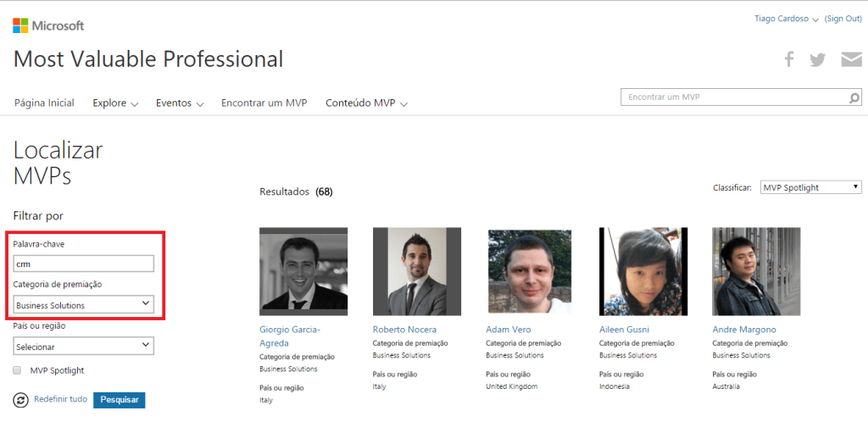Open Categoria de premiação dropdown
The image size is (868, 422).
84,304
